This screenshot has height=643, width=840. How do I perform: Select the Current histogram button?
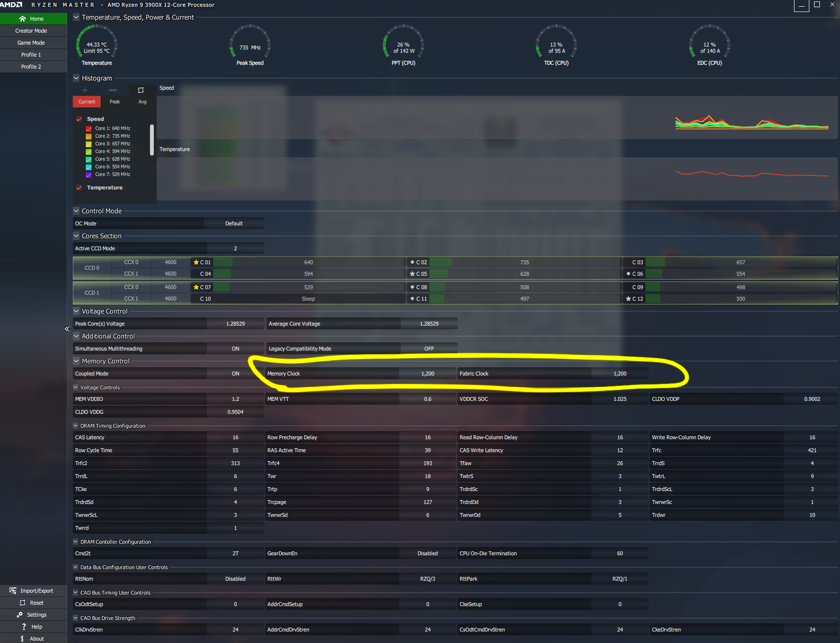pos(87,102)
